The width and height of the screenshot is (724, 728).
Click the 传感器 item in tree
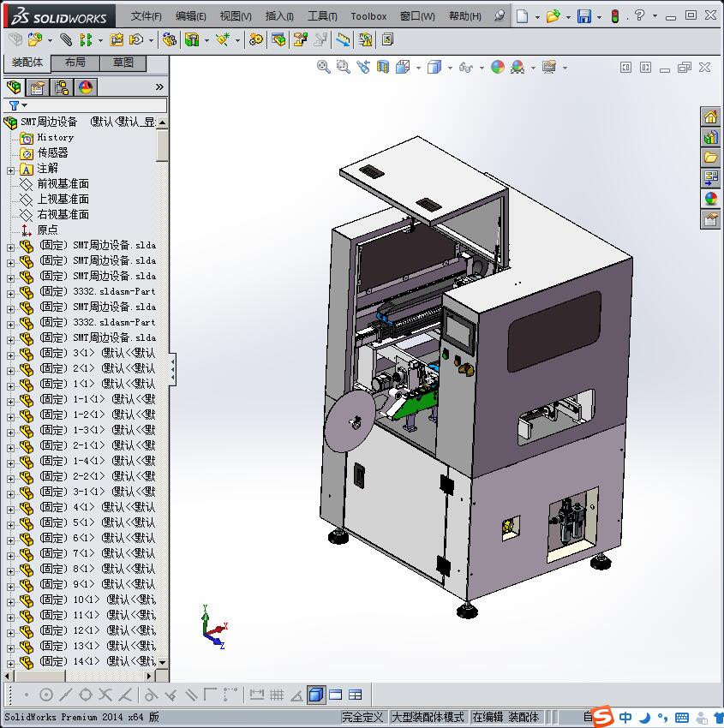(x=52, y=153)
